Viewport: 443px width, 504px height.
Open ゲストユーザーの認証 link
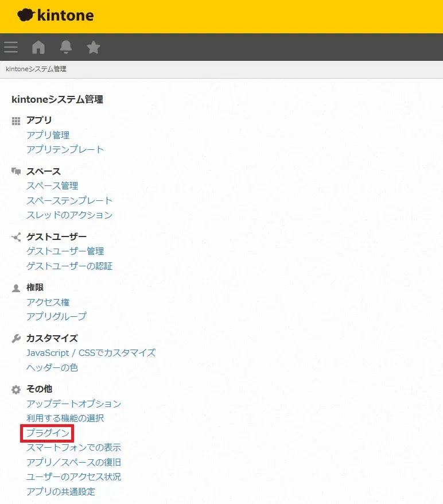click(x=69, y=266)
